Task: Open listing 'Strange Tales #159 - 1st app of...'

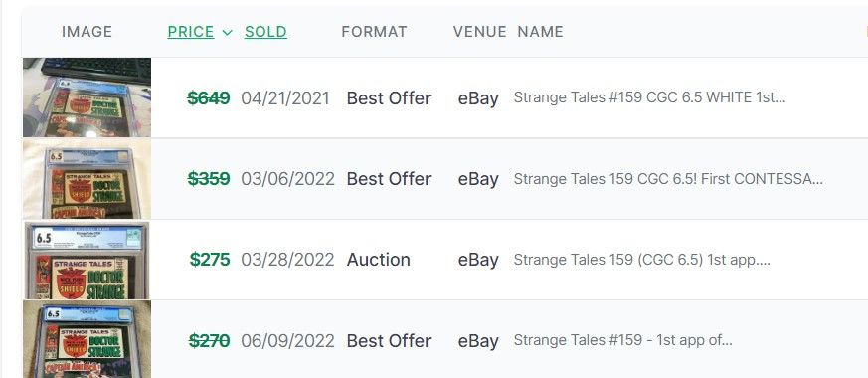Action: pyautogui.click(x=622, y=340)
